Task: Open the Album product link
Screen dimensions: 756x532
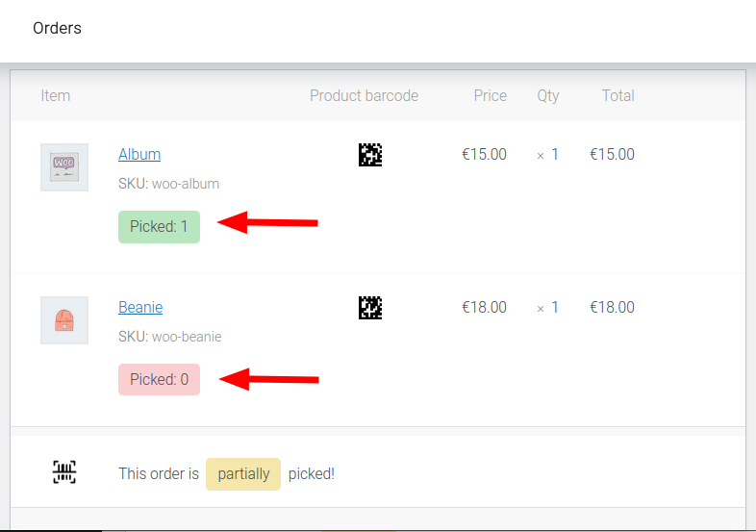Action: [139, 154]
